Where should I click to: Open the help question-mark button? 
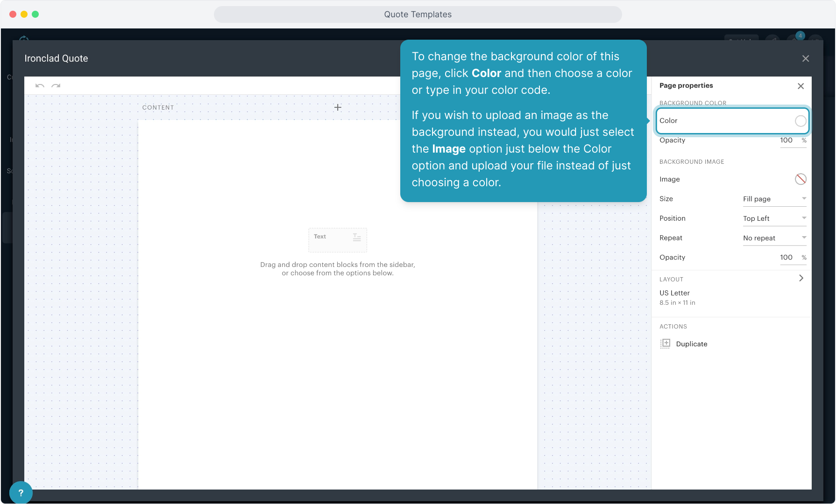(x=21, y=492)
